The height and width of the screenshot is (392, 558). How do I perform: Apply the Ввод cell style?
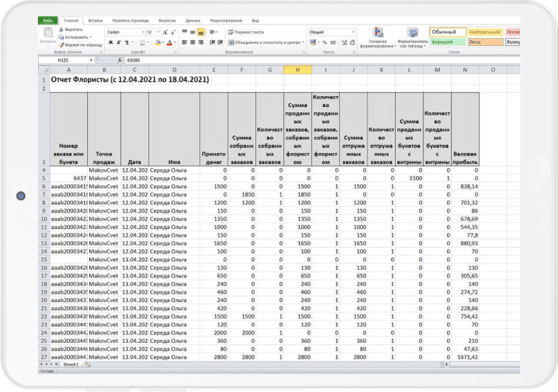[485, 42]
